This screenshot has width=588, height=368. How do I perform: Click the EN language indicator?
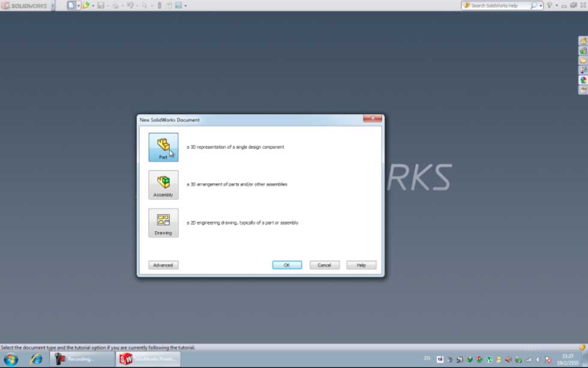[427, 358]
